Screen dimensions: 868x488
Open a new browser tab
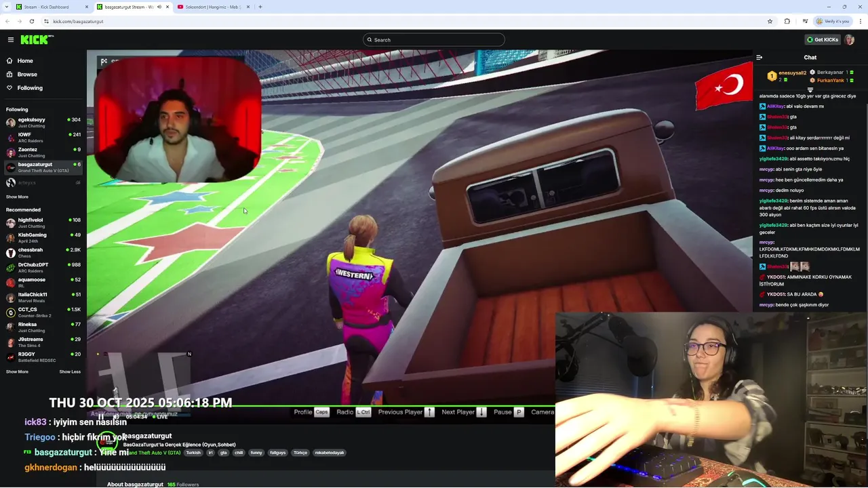(x=260, y=7)
